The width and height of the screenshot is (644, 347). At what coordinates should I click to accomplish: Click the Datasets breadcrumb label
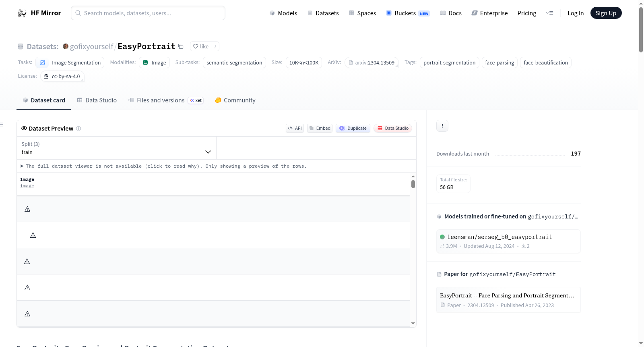coord(43,47)
